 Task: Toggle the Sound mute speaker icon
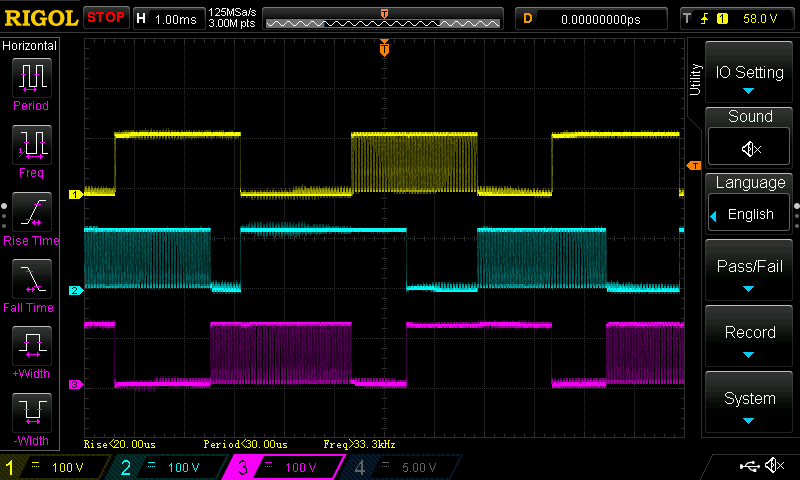(750, 148)
